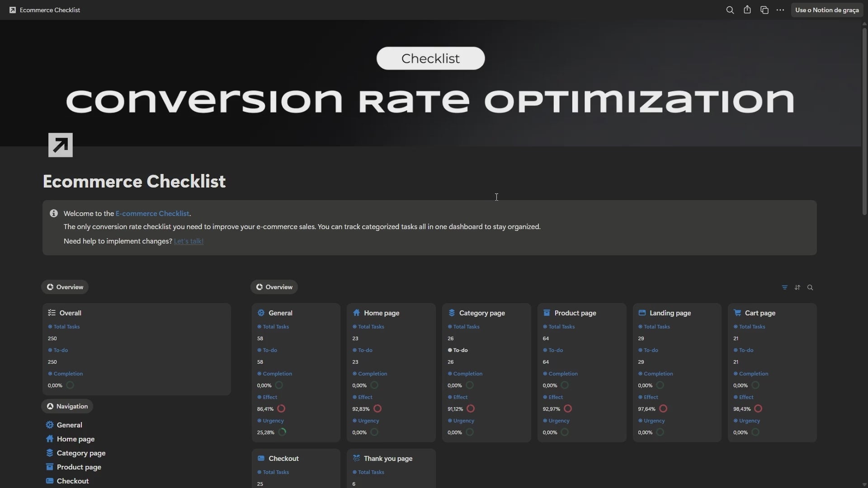The height and width of the screenshot is (488, 868).
Task: Click the scrollbar down arrow
Action: [x=864, y=484]
